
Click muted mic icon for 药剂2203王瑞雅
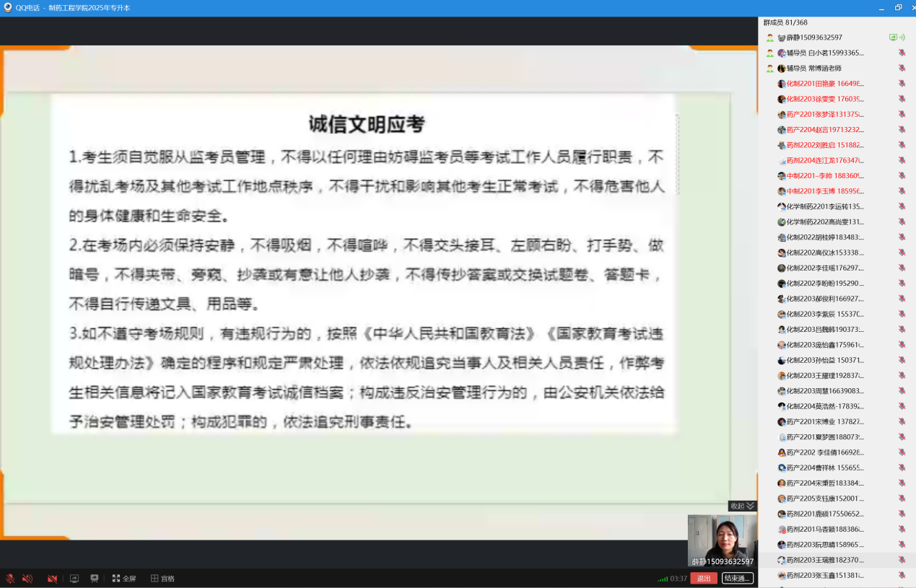coord(902,561)
